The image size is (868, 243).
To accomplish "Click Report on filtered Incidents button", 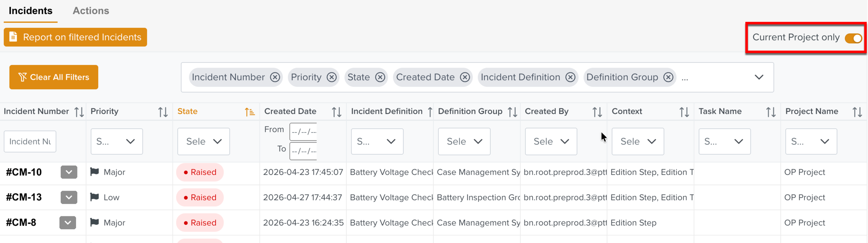I will [x=75, y=37].
